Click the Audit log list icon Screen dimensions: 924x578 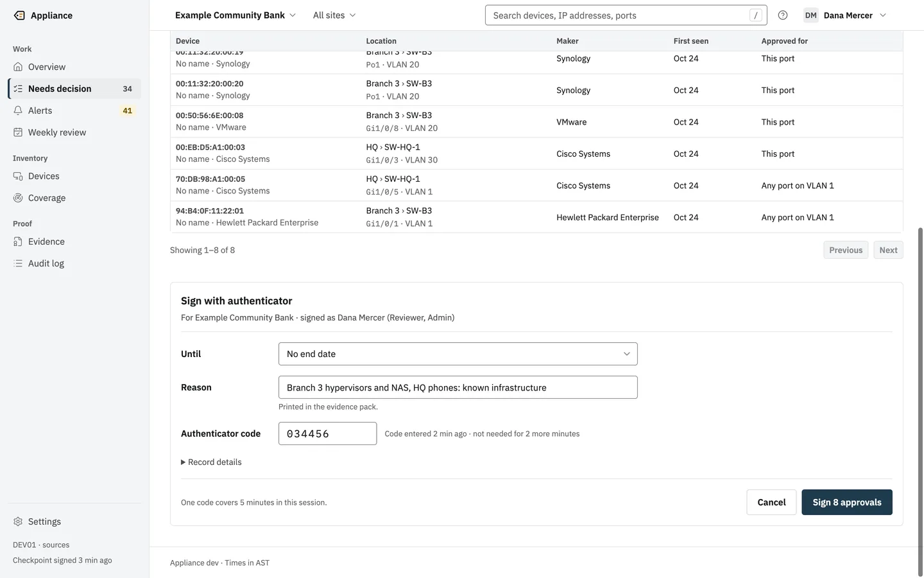(x=18, y=263)
